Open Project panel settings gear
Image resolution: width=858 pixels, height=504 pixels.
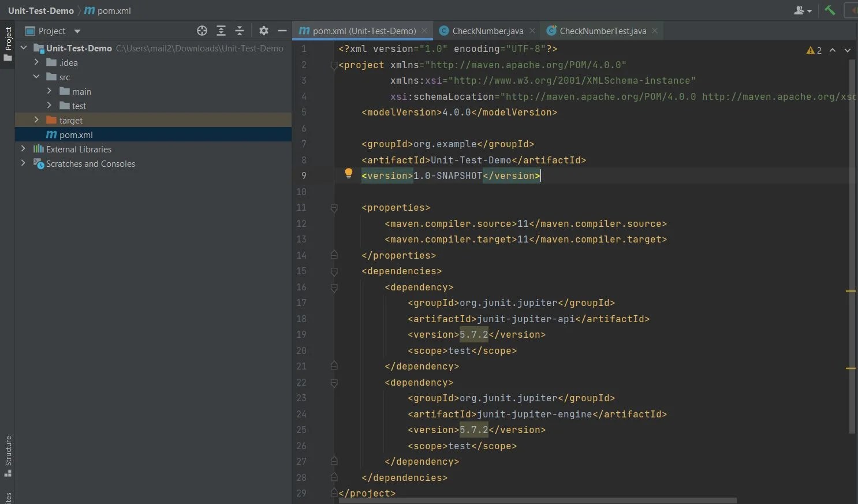pos(263,31)
